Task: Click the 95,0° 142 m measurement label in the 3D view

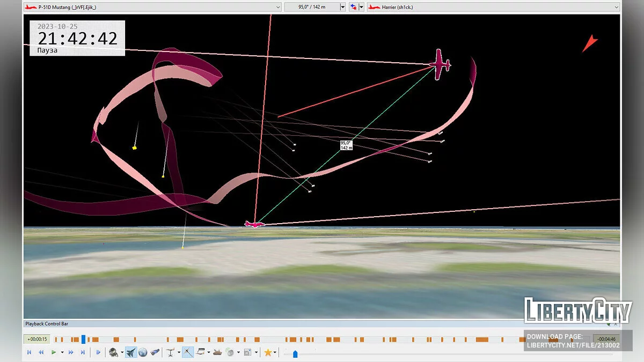Action: point(346,145)
